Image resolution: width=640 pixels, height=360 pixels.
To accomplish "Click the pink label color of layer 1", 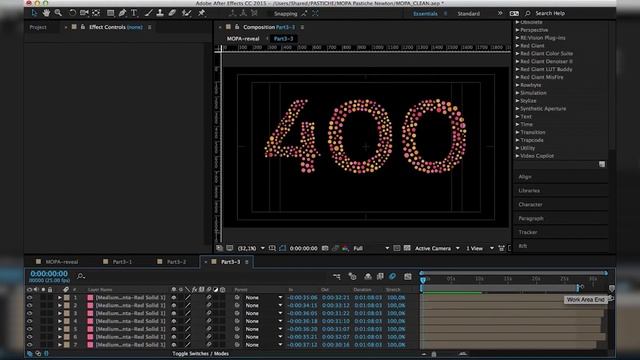I will click(90, 298).
